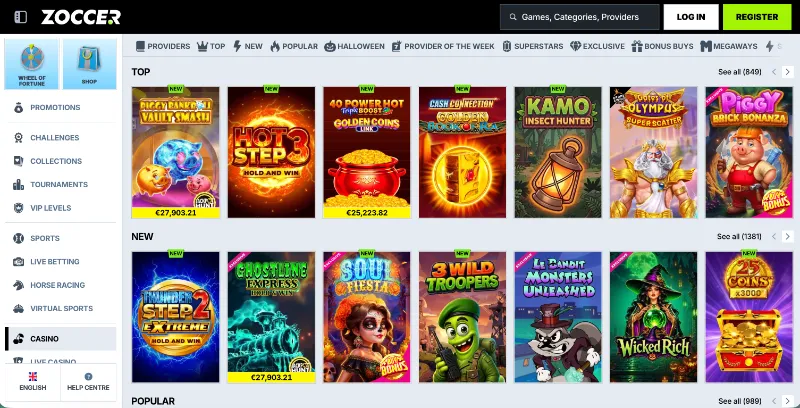
Task: Click the Top crown icon
Action: click(203, 46)
